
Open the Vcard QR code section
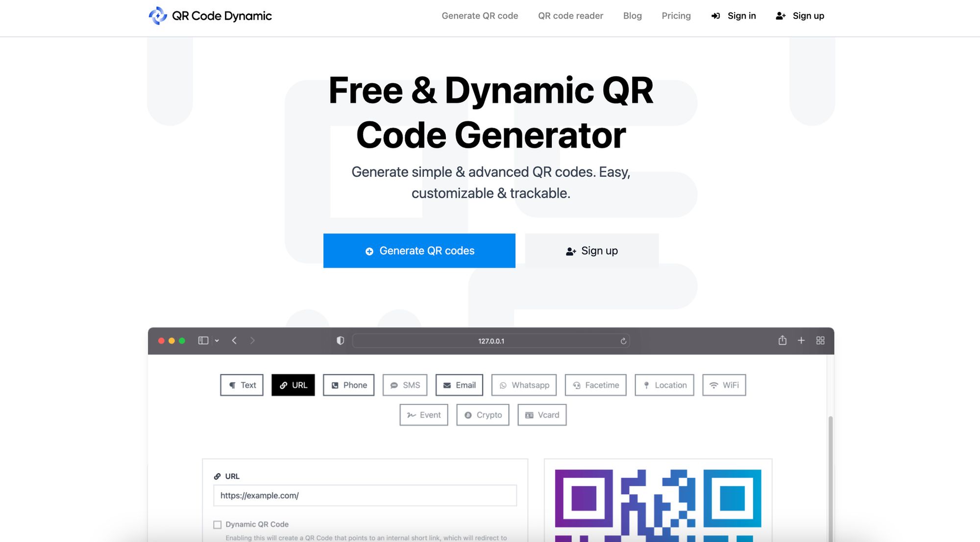pos(542,415)
